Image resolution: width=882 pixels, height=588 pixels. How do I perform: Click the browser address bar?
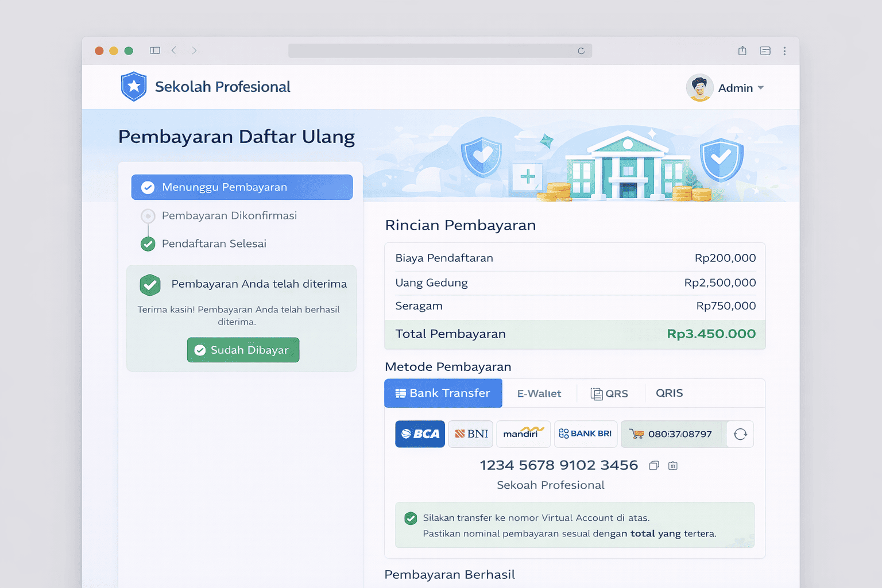(440, 51)
